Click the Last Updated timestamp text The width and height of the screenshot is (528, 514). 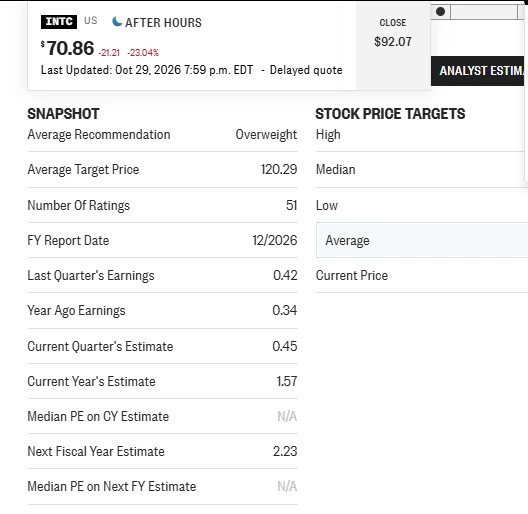[147, 70]
